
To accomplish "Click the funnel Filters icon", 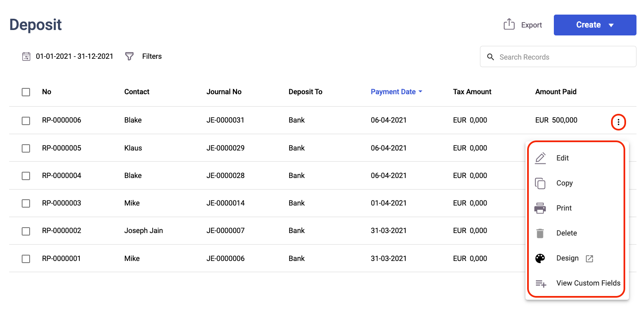I will click(129, 56).
